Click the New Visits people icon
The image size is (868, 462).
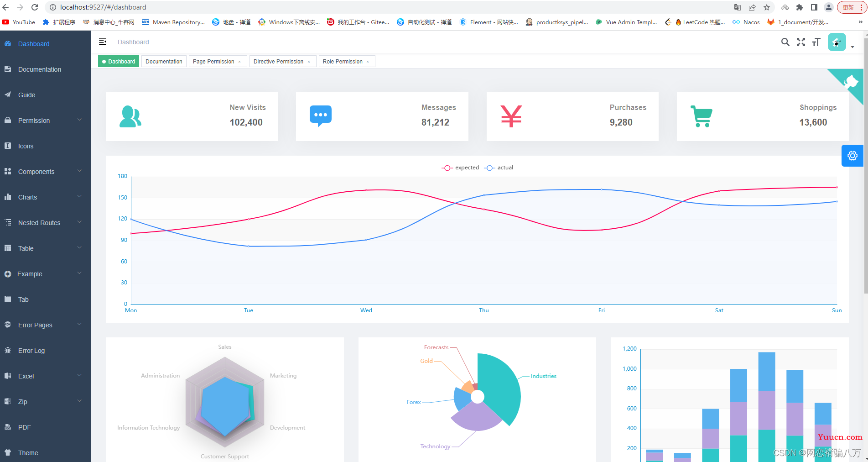pyautogui.click(x=130, y=116)
